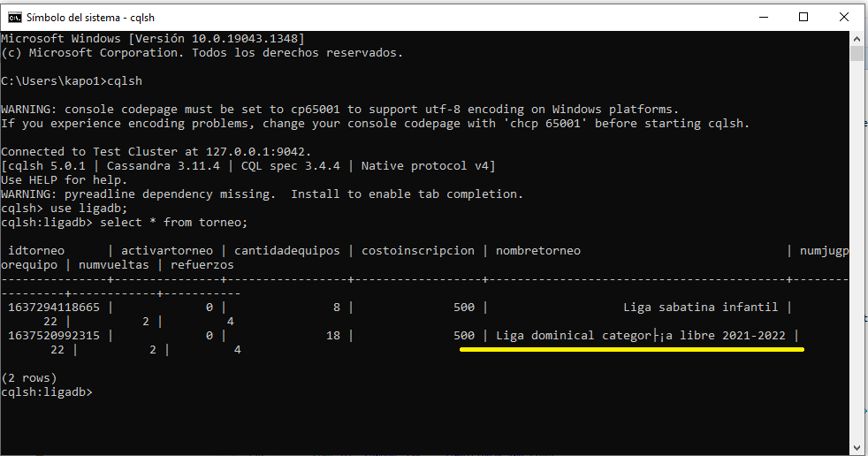Click the idtorneo value 1637294118665
The height and width of the screenshot is (456, 868).
pyautogui.click(x=53, y=308)
